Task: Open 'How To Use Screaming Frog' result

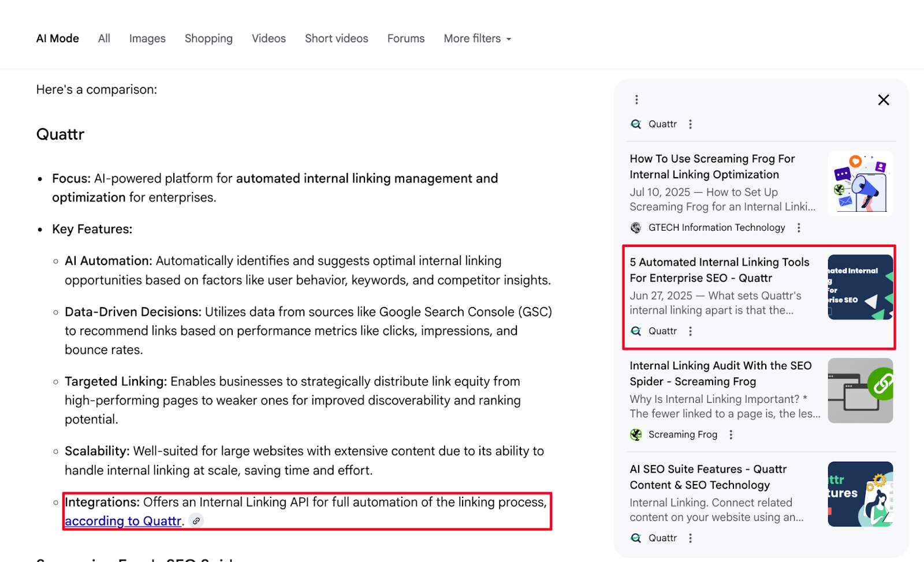Action: click(712, 166)
